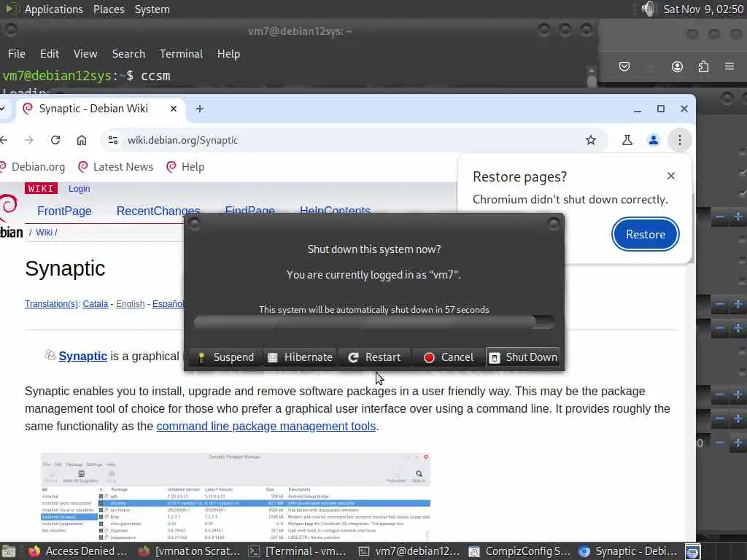The width and height of the screenshot is (747, 560).
Task: Click the Suspend button in shutdown dialog
Action: [226, 357]
